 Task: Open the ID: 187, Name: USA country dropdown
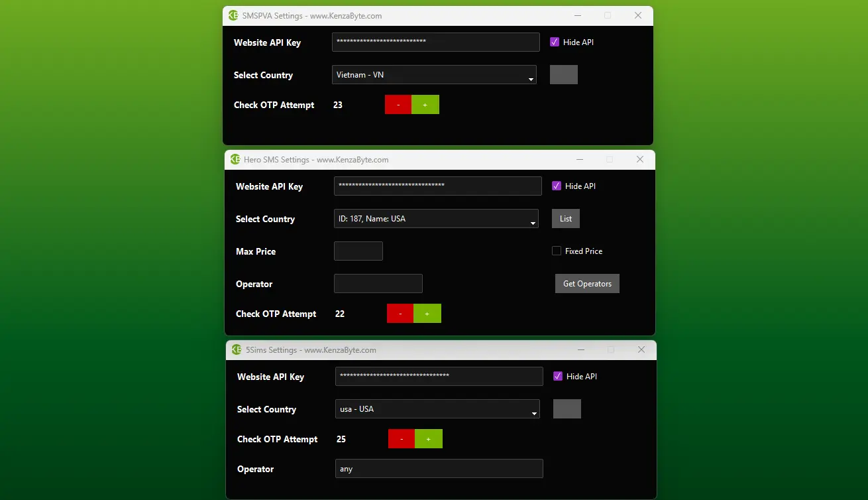(436, 219)
